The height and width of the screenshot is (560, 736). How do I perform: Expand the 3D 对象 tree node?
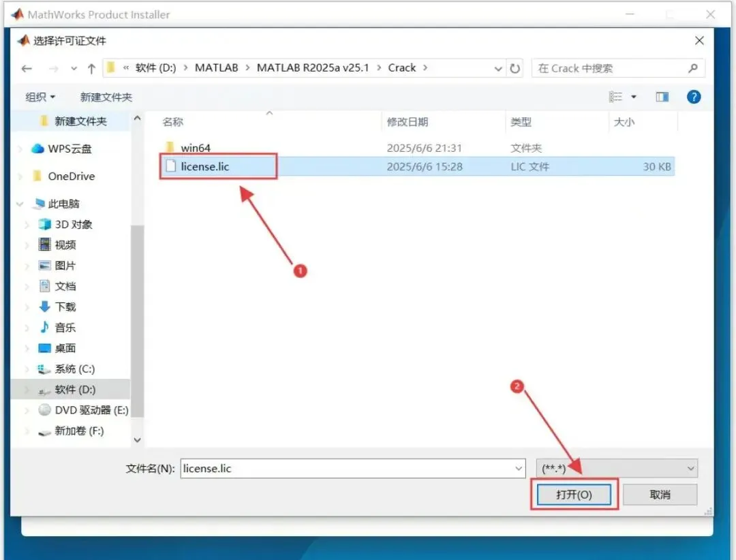click(x=27, y=225)
